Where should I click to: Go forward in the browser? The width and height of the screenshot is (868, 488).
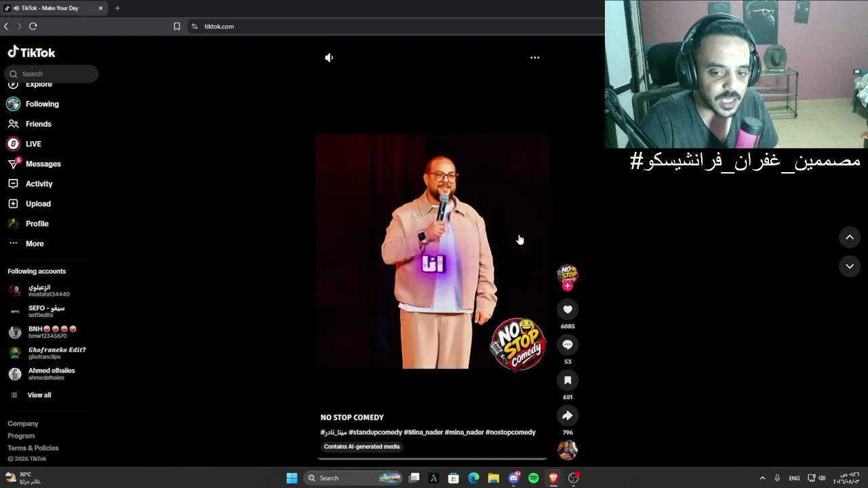19,26
